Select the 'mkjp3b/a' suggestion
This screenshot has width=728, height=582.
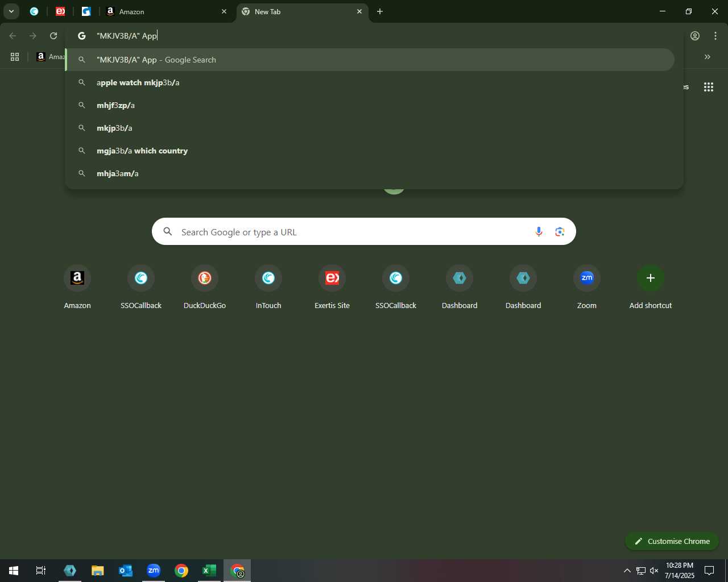(371, 128)
